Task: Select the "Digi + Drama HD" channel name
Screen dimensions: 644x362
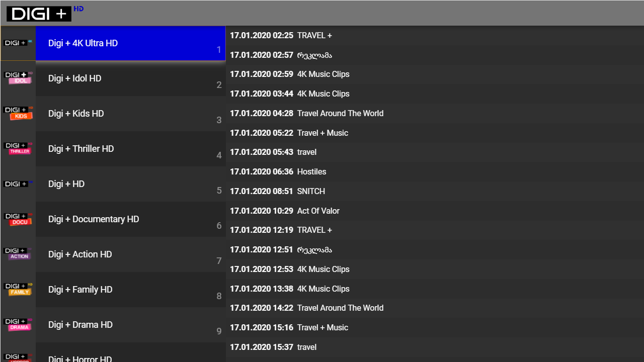Action: (x=80, y=325)
